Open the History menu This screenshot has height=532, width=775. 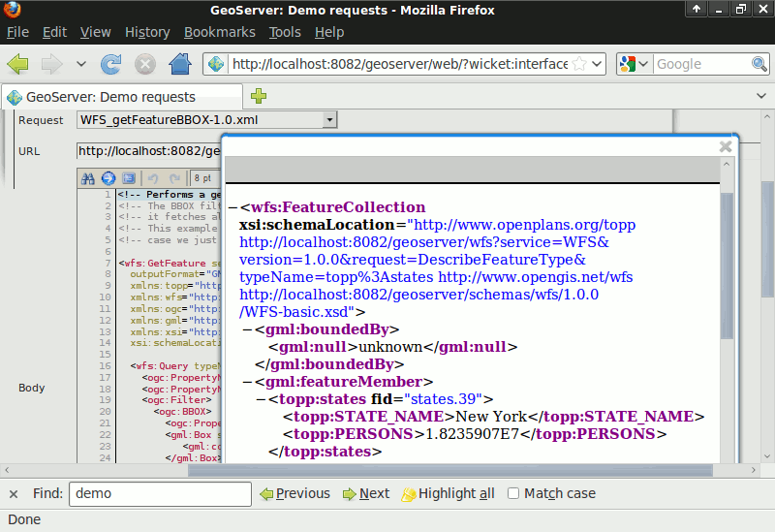(x=147, y=32)
